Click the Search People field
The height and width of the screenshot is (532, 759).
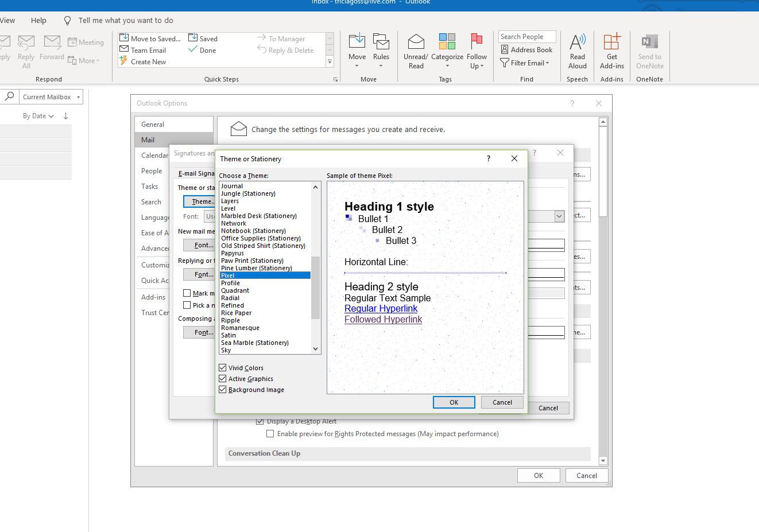point(527,37)
